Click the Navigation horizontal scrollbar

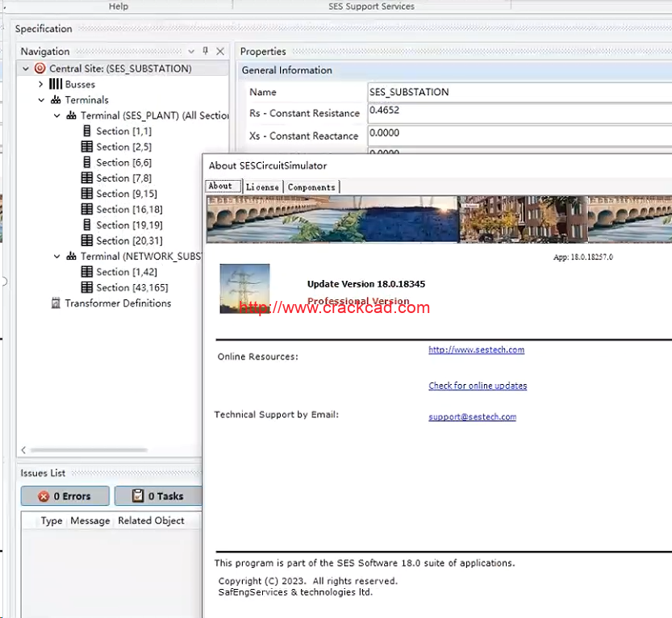pyautogui.click(x=89, y=450)
